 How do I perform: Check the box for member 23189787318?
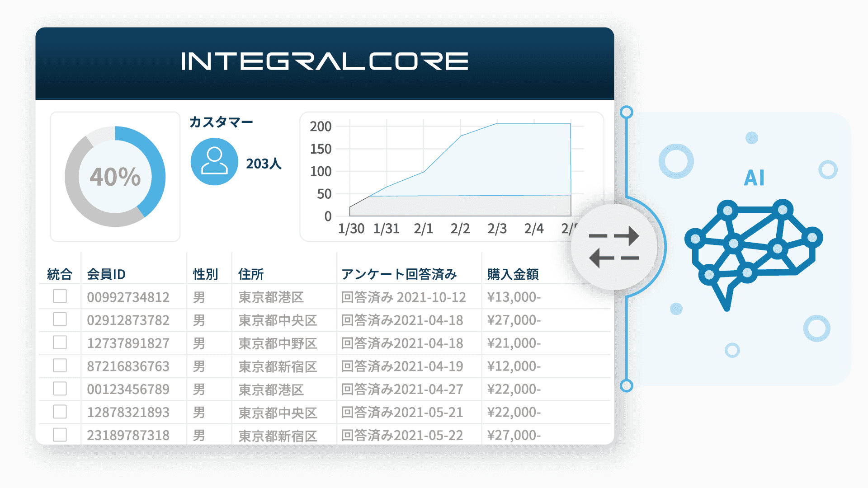point(60,435)
